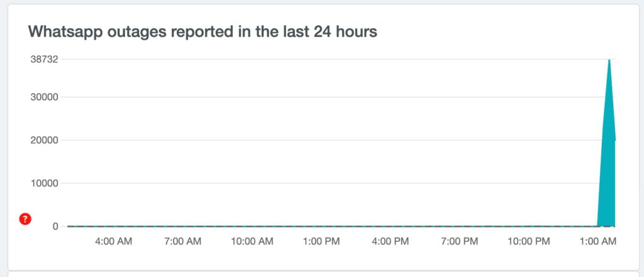Click the 10:00 AM time axis label

pyautogui.click(x=252, y=242)
